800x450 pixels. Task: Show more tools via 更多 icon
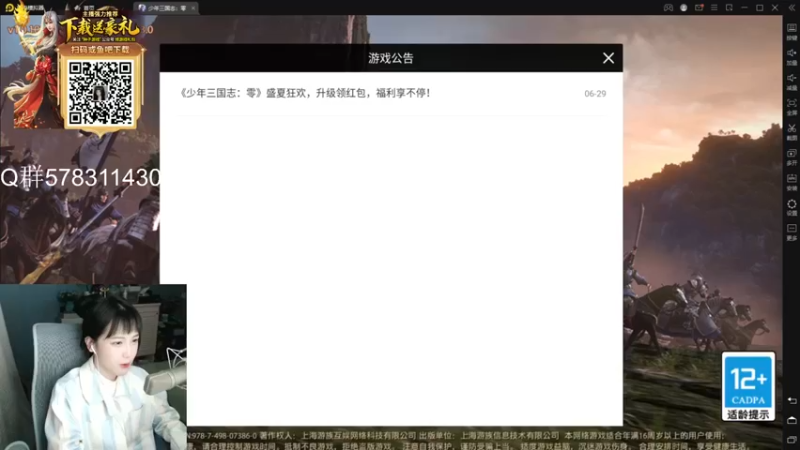coord(791,232)
